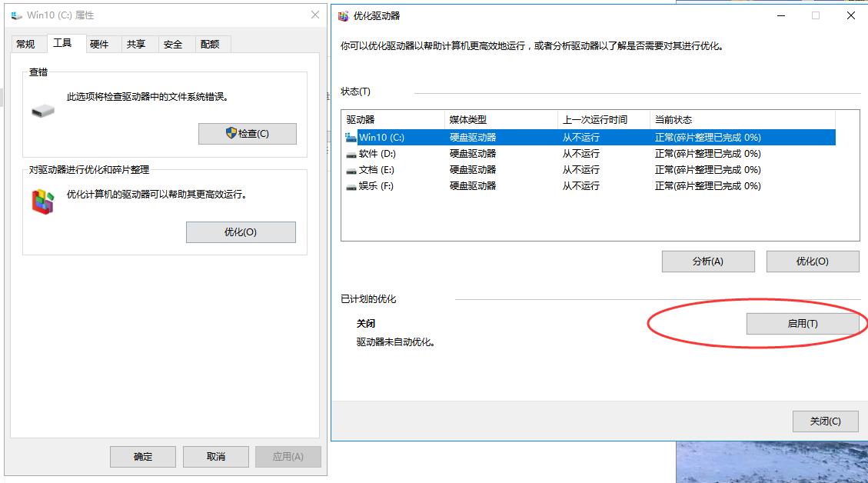Select the Win10 (C:) drive row
868x483 pixels.
tap(589, 138)
